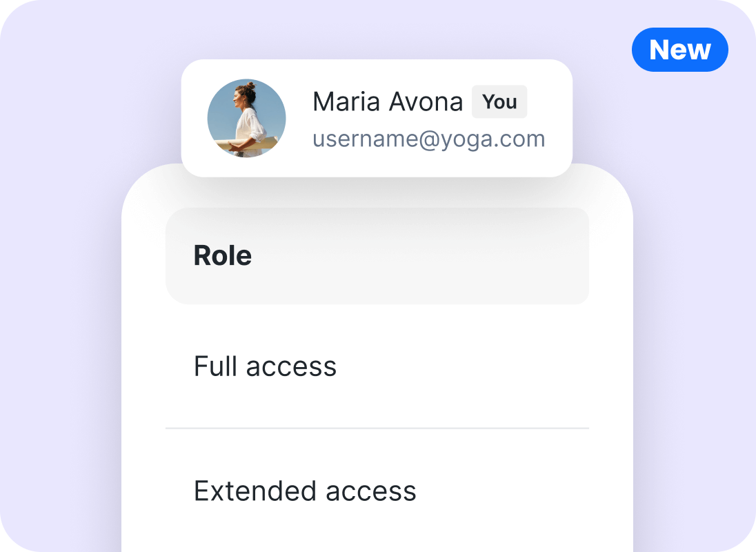Click the word Full in Full access
Image resolution: width=756 pixels, height=552 pixels.
216,366
